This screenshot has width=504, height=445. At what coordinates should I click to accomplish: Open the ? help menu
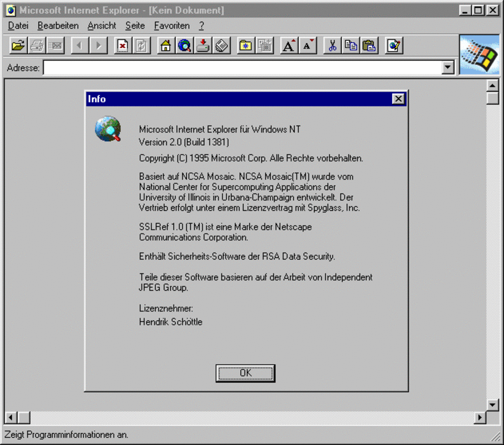202,26
